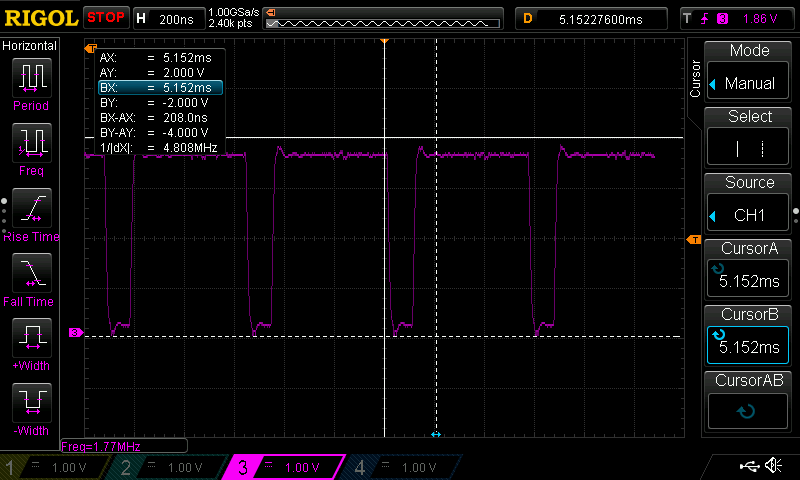Click the cursor B handle at grid bottom
Viewport: 800px width, 480px height.
[x=436, y=434]
